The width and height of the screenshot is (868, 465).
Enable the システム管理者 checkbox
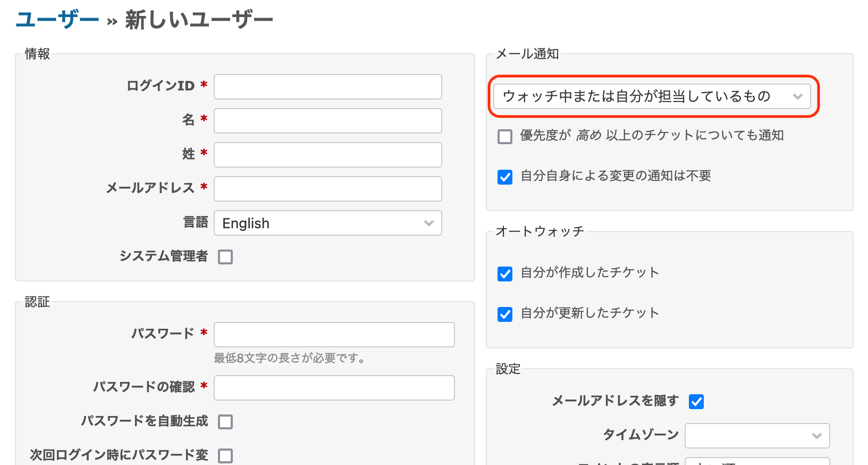225,257
